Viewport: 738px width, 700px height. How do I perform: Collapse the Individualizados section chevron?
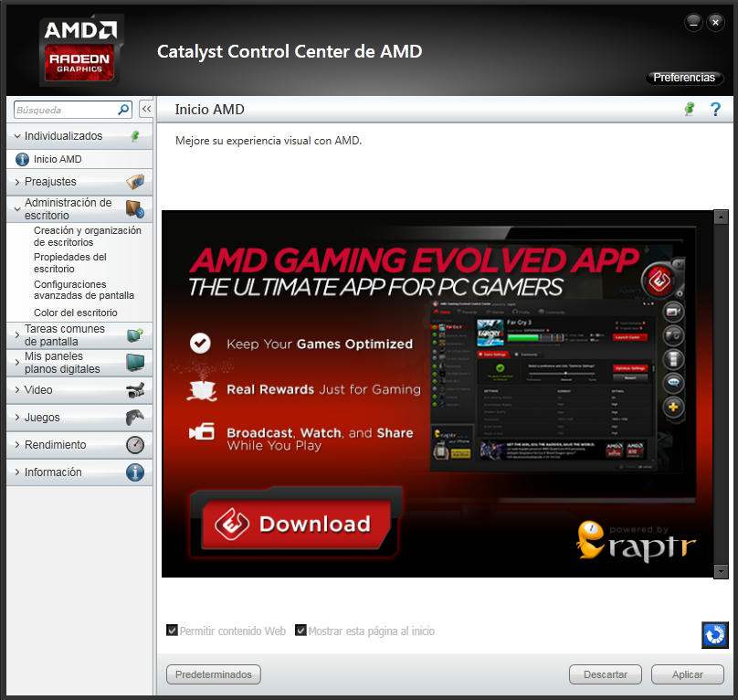tap(17, 136)
